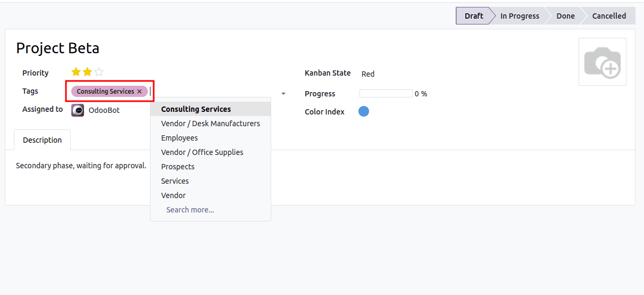Click the OdooBot assigned user name
The width and height of the screenshot is (644, 295).
point(104,110)
